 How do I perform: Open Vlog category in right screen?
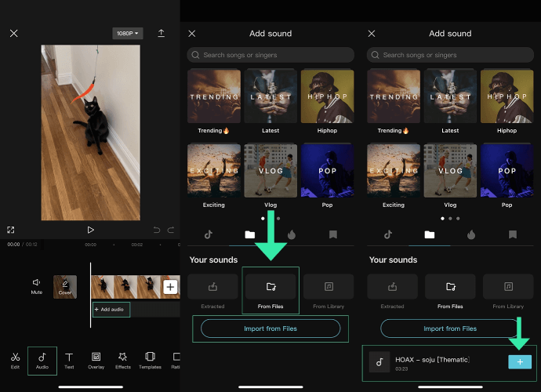[x=450, y=176]
